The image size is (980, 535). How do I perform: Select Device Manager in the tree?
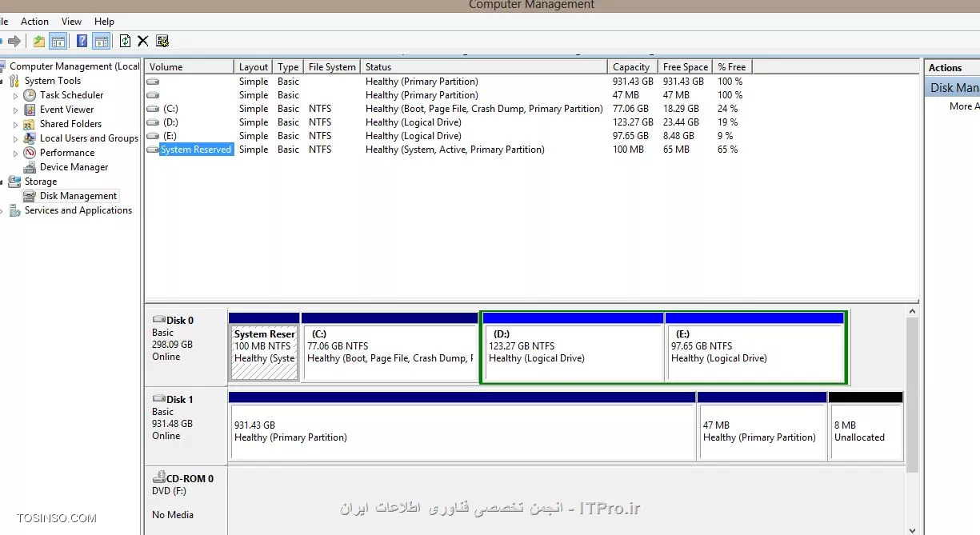[74, 167]
